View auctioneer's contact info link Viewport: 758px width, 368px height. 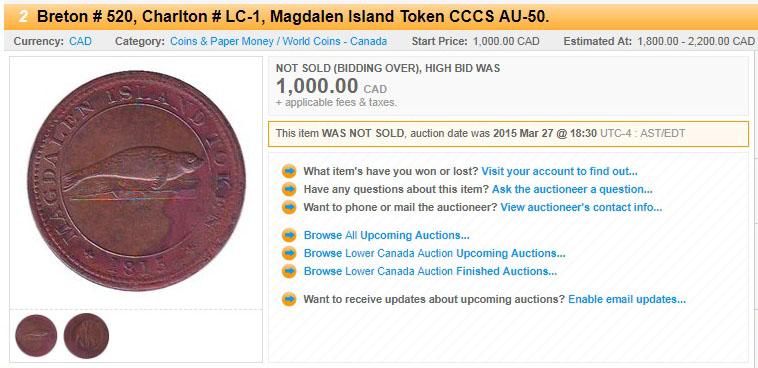tap(581, 207)
